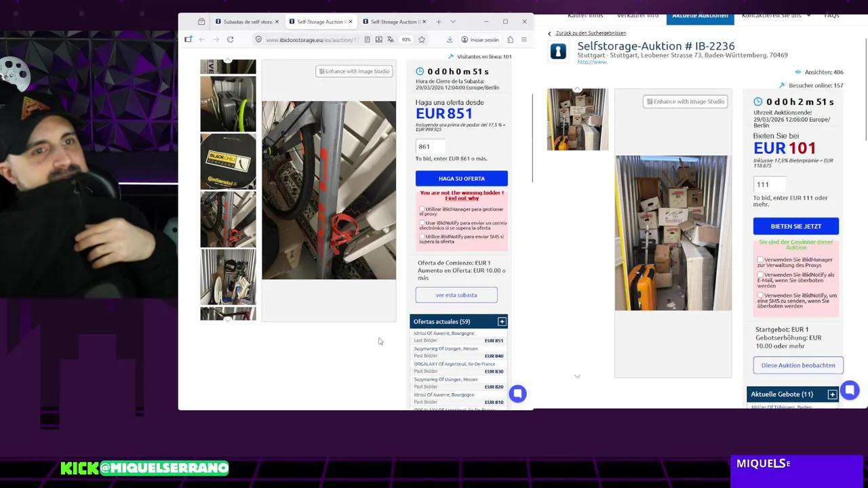Enable 'Verwenden Sie iBidNotify als E-Mail' checkbox
Viewport: 868px width, 488px height.
click(x=760, y=275)
